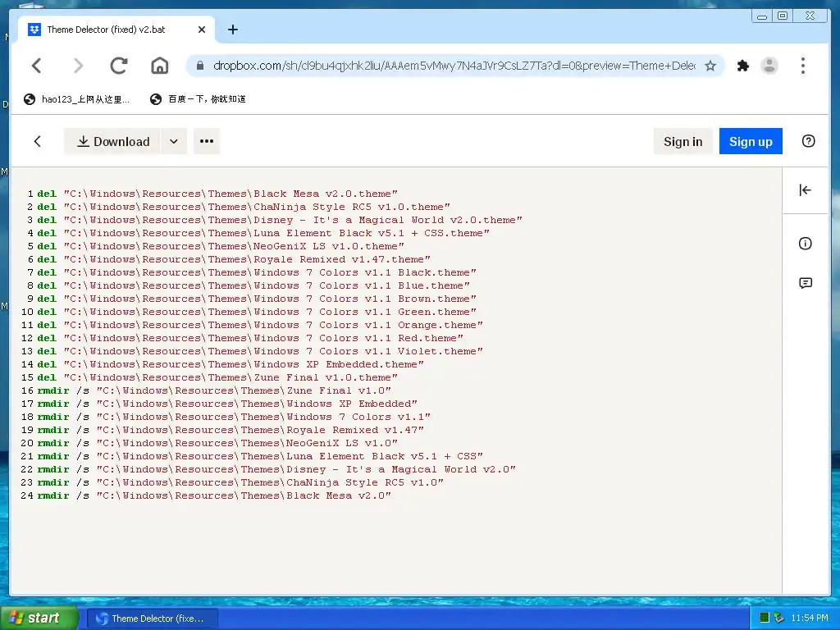Click line 19 rmdir Royale Remixed v1.47
Viewport: 840px width, 630px height.
(x=230, y=430)
